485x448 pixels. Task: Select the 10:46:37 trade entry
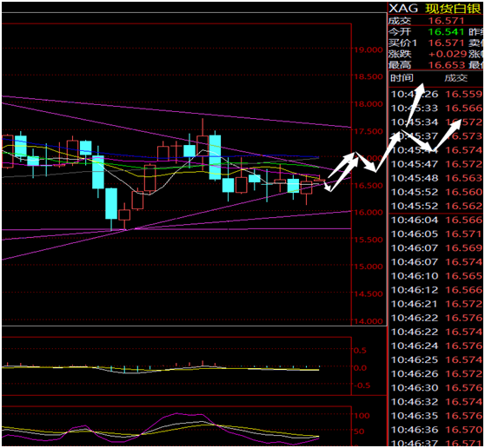pyautogui.click(x=436, y=444)
